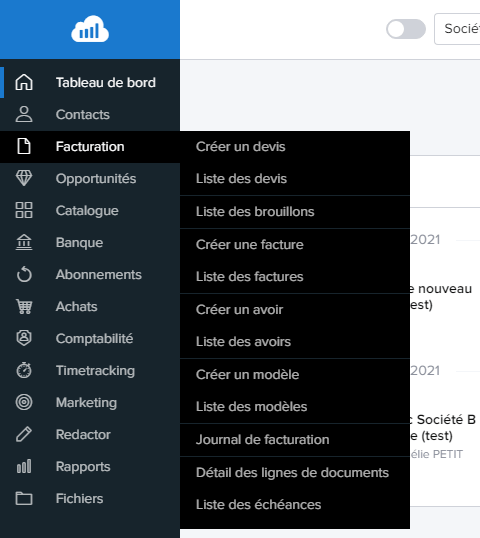The width and height of the screenshot is (480, 538).
Task: Select the Marketing target icon
Action: pos(24,402)
